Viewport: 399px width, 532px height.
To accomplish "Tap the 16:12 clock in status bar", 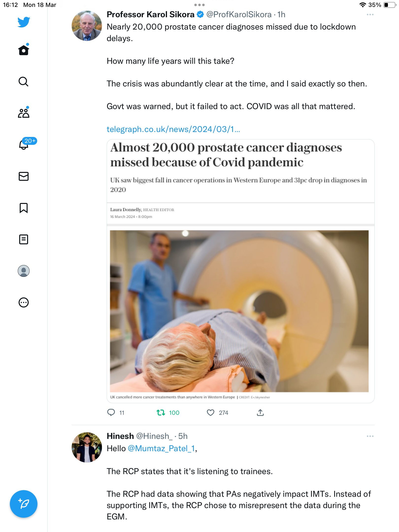I will point(10,5).
